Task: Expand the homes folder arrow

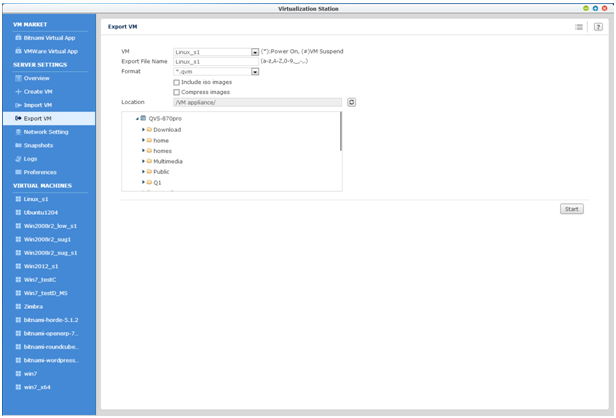Action: coord(143,150)
